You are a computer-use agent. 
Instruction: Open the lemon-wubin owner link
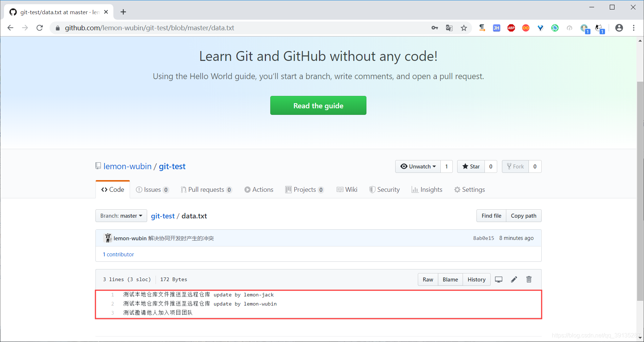tap(127, 166)
